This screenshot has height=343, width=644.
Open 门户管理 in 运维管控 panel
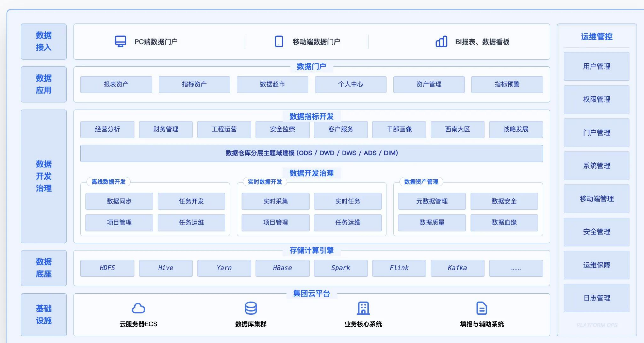pos(596,133)
